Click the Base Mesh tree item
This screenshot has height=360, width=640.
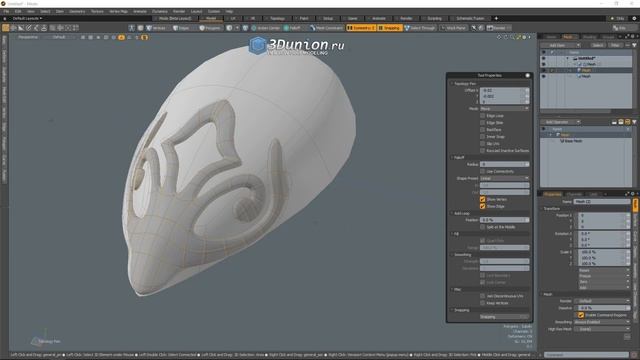pos(571,141)
